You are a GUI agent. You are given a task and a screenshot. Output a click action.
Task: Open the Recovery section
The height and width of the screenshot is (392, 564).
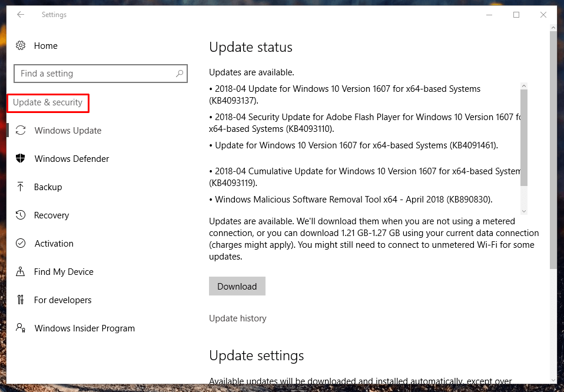point(51,215)
